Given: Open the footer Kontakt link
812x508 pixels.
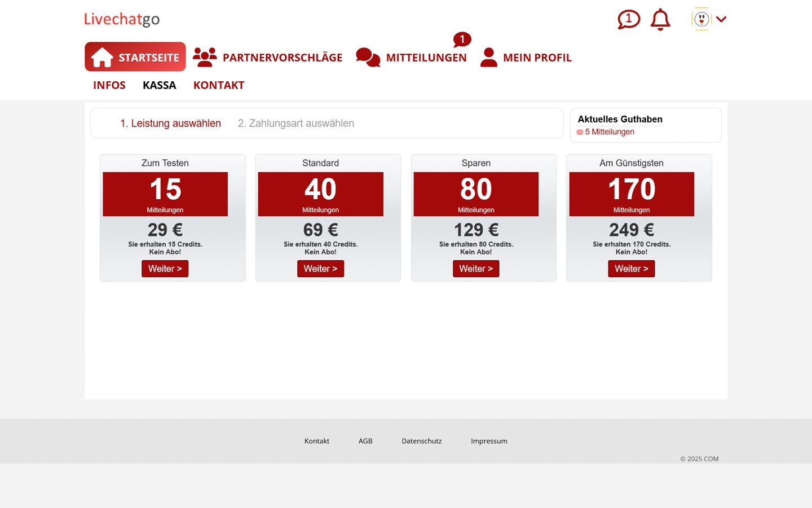Looking at the screenshot, I should click(x=317, y=441).
